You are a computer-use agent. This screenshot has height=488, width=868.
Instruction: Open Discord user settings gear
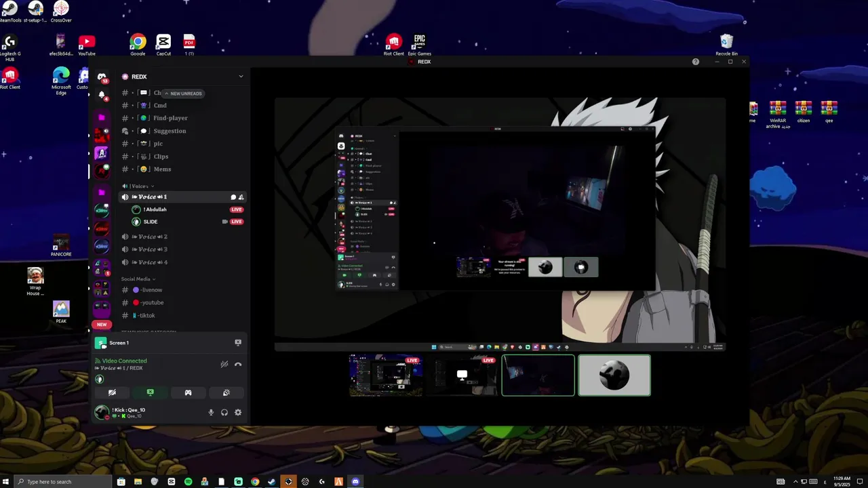pos(238,412)
